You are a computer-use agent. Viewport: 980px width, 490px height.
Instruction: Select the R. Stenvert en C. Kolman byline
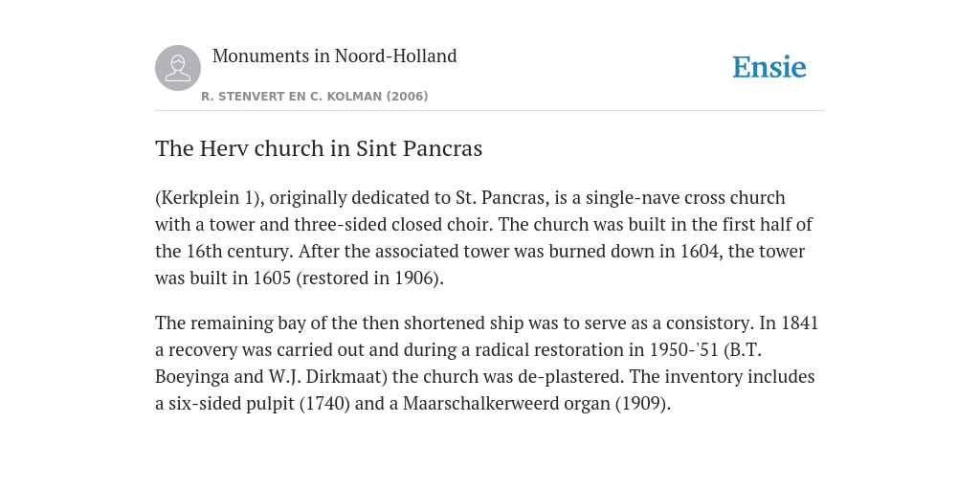pos(314,97)
